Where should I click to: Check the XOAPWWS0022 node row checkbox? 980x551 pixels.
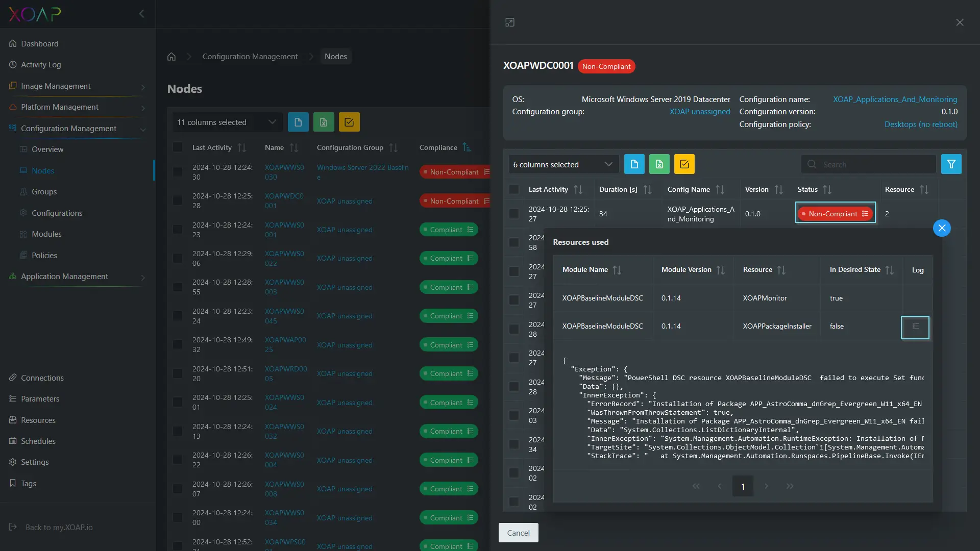pos(178,258)
